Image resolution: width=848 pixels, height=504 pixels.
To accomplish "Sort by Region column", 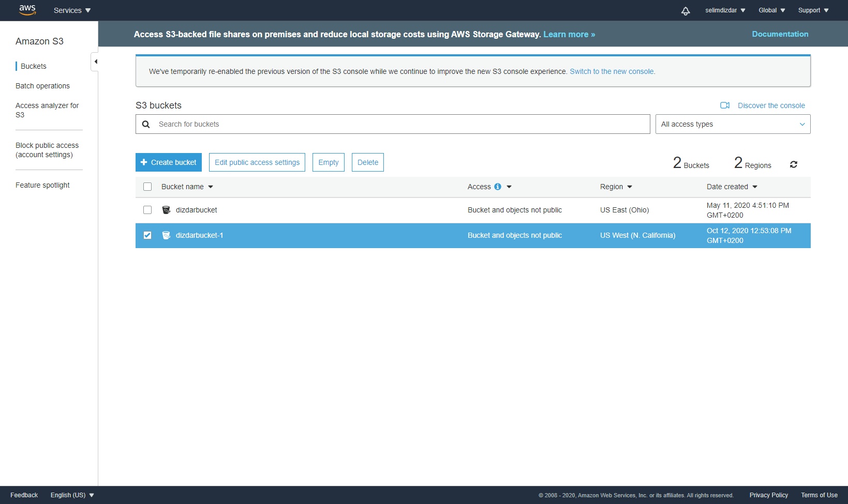I will click(x=616, y=187).
